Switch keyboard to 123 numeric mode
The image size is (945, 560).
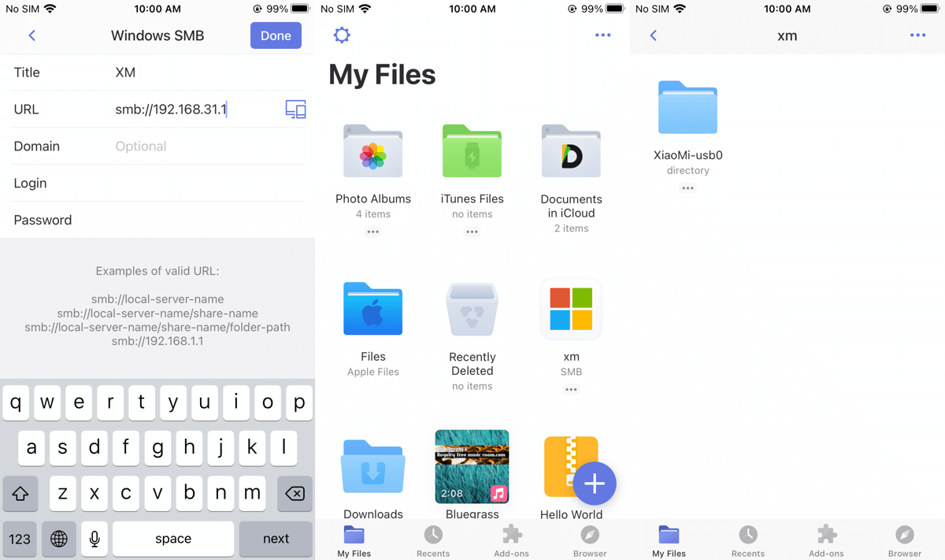[x=20, y=539]
